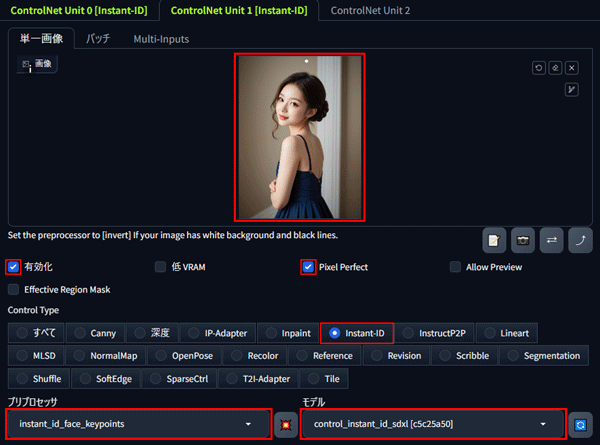Click the eraser icon above the image
Screen dimensions: 600x445
555,68
